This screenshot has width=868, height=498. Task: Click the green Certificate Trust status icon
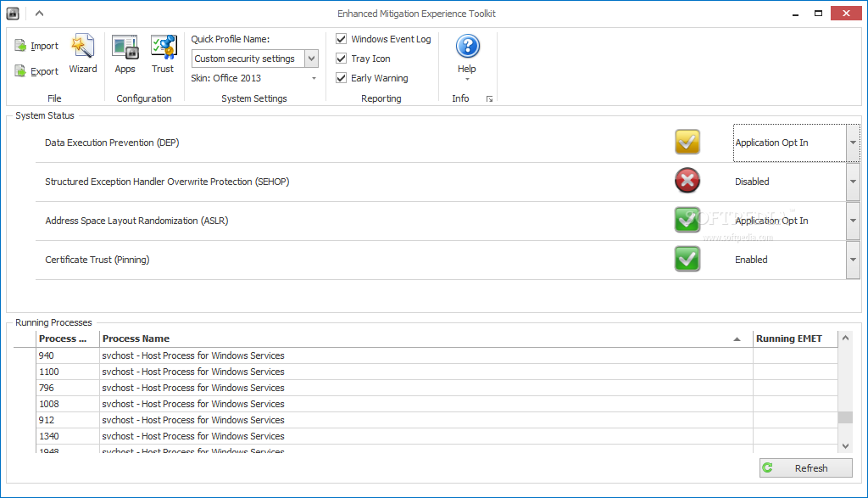click(x=687, y=259)
